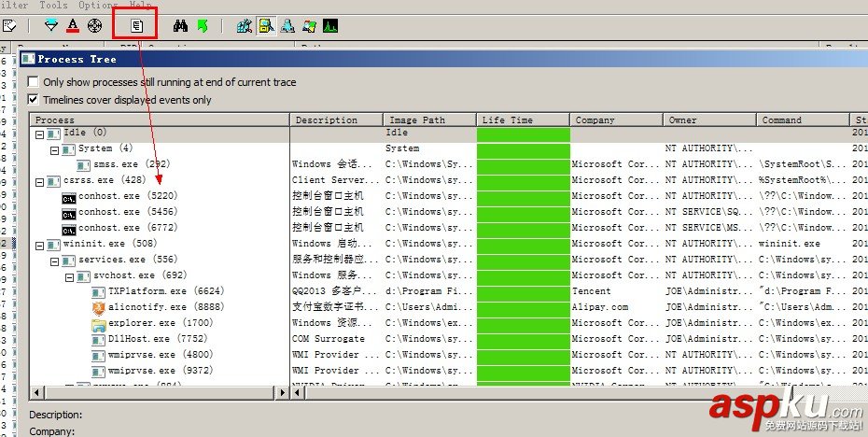The image size is (868, 437).
Task: Click the alicnotify.exe shield icon
Action: pos(99,308)
